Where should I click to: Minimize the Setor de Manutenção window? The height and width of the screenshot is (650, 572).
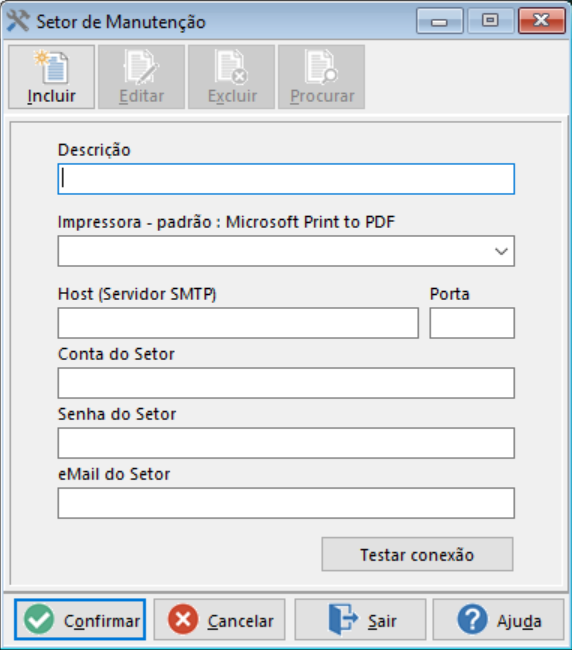pos(439,20)
